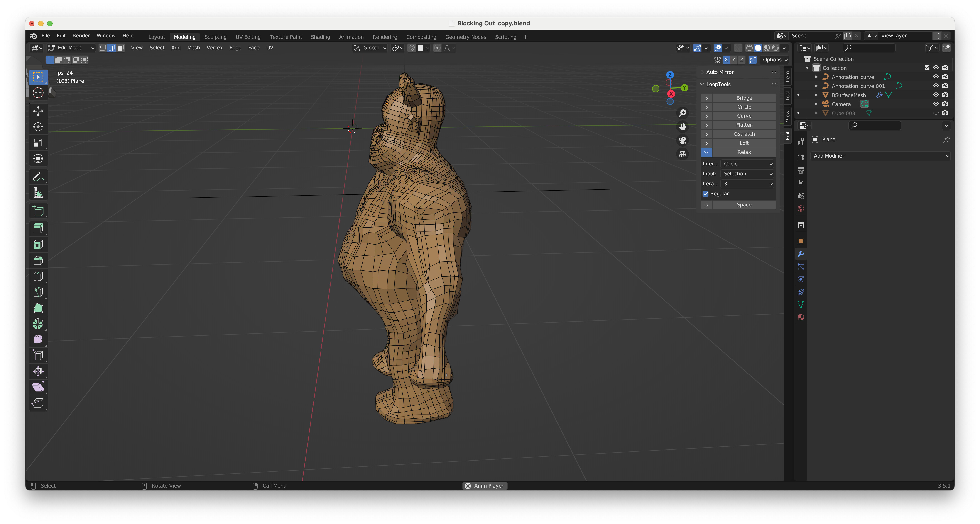The height and width of the screenshot is (524, 980).
Task: Select the Spin tool
Action: click(x=38, y=324)
